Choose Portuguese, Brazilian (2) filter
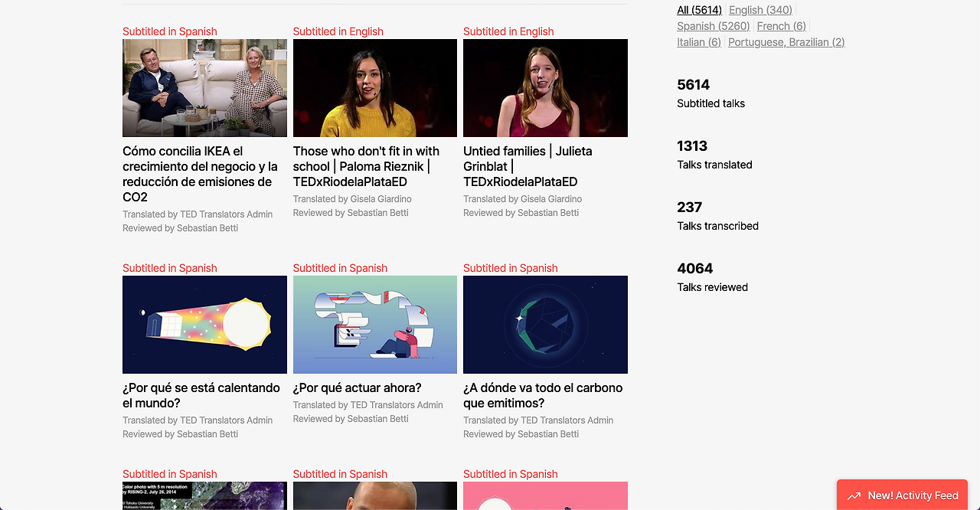 click(786, 42)
